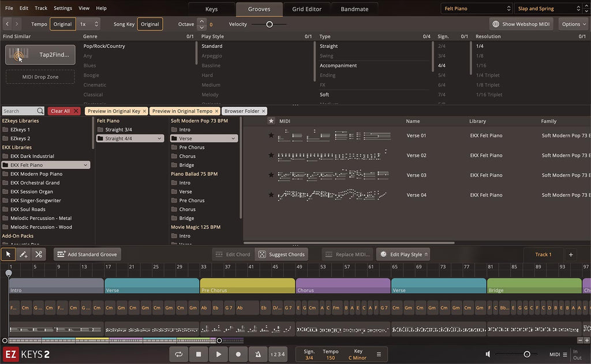591x364 pixels.
Task: Remove Preview in Original Tempo filter
Action: coord(216,111)
